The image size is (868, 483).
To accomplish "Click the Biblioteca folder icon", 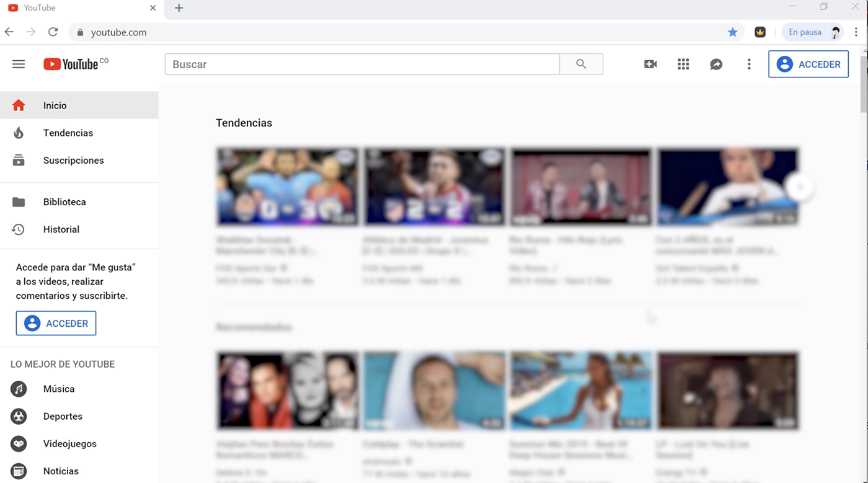I will click(x=19, y=202).
